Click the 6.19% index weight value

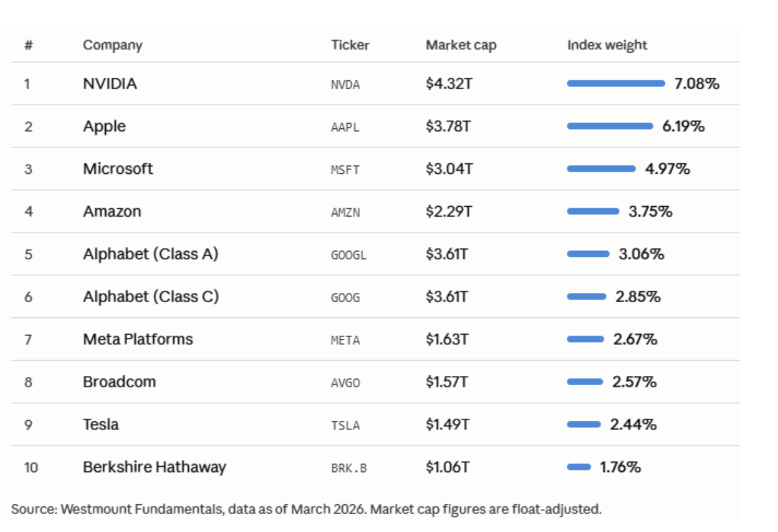[x=683, y=126]
